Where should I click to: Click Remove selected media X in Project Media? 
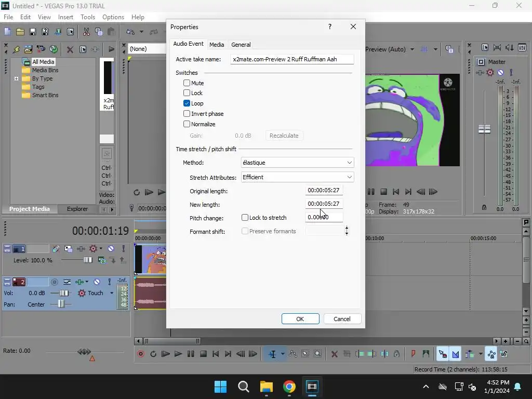(70, 49)
